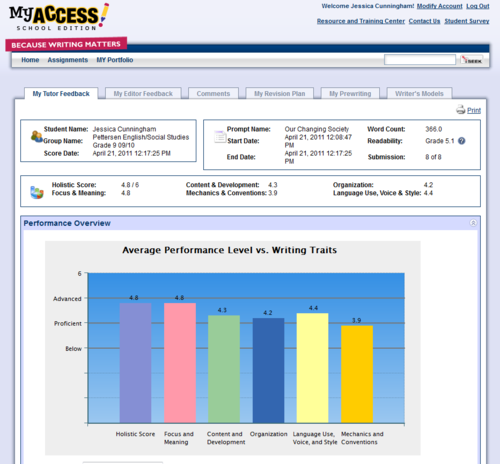Click the holistic score chart icon

[x=37, y=192]
